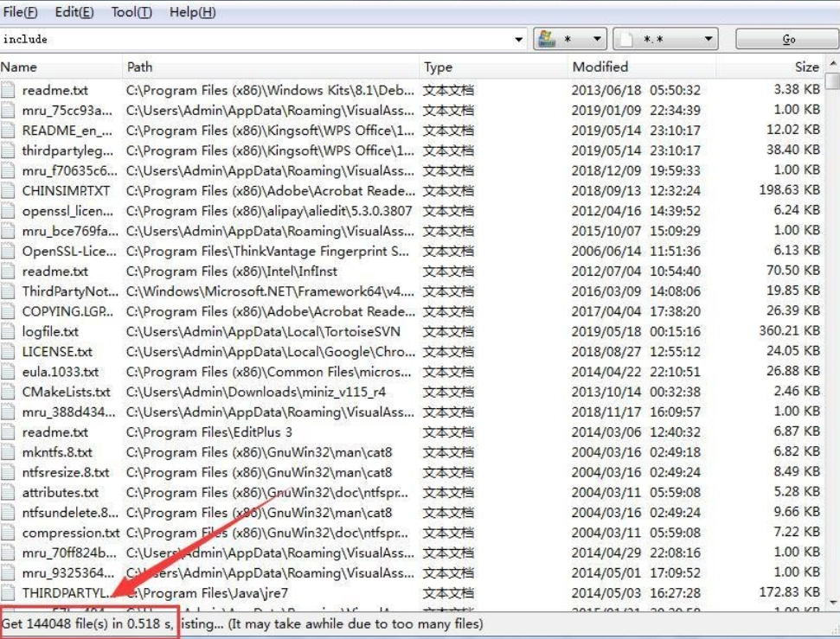840x639 pixels.
Task: Select mru_bce769fa file name
Action: 70,231
